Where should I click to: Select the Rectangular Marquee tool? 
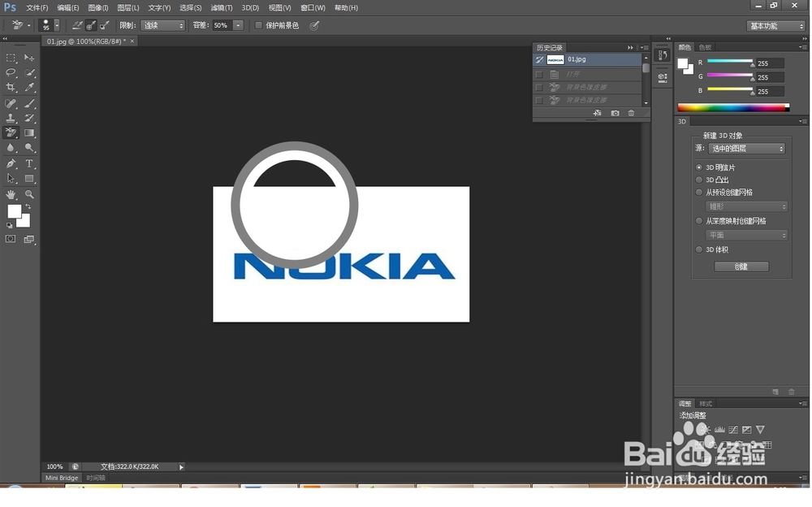(11, 58)
